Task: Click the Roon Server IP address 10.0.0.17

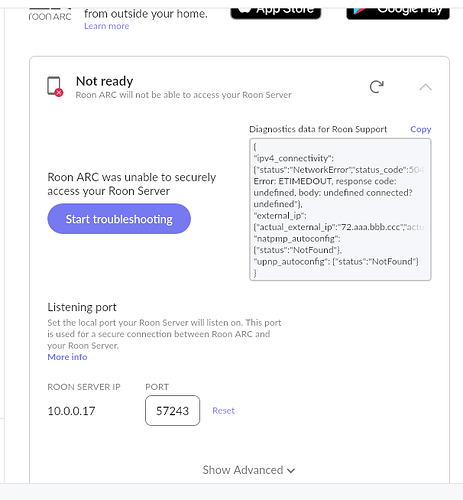Action: tap(71, 411)
